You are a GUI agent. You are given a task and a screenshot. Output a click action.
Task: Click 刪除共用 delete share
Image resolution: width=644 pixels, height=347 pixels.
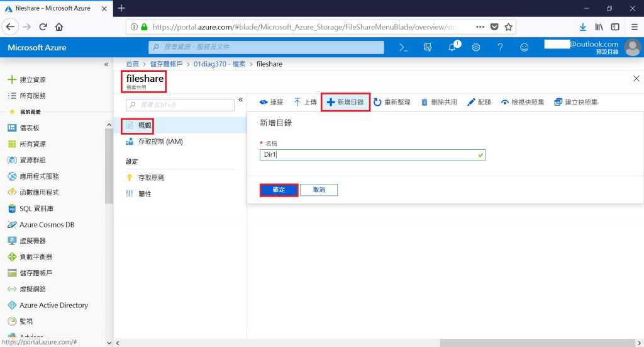439,103
